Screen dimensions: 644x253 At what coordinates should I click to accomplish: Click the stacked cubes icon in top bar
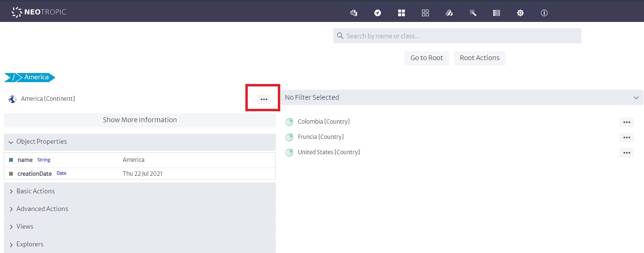449,13
